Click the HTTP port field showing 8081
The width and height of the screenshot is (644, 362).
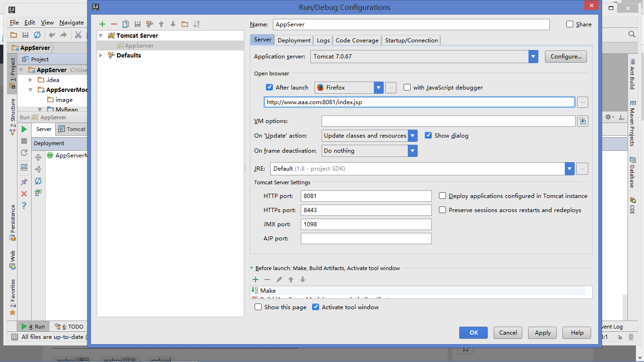[366, 196]
